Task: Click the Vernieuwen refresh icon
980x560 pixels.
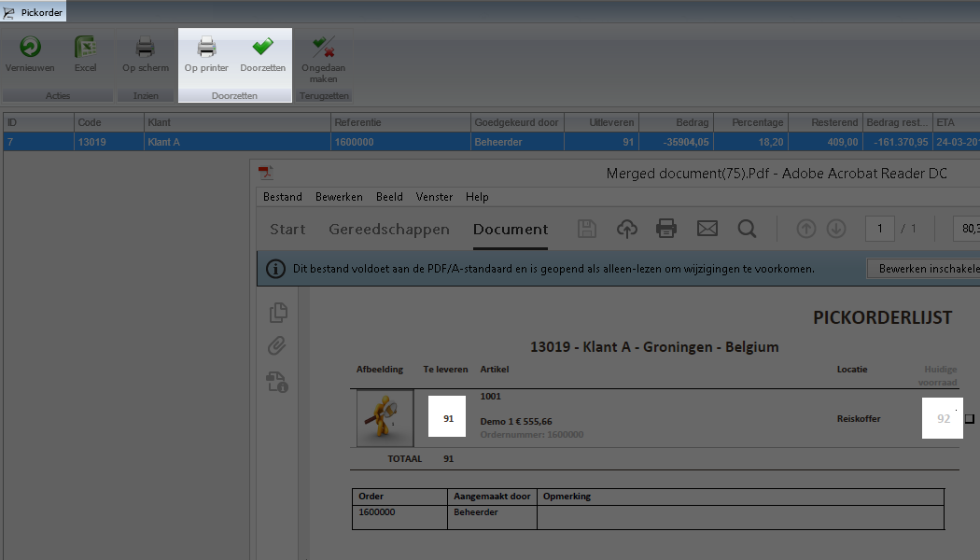Action: pyautogui.click(x=30, y=48)
